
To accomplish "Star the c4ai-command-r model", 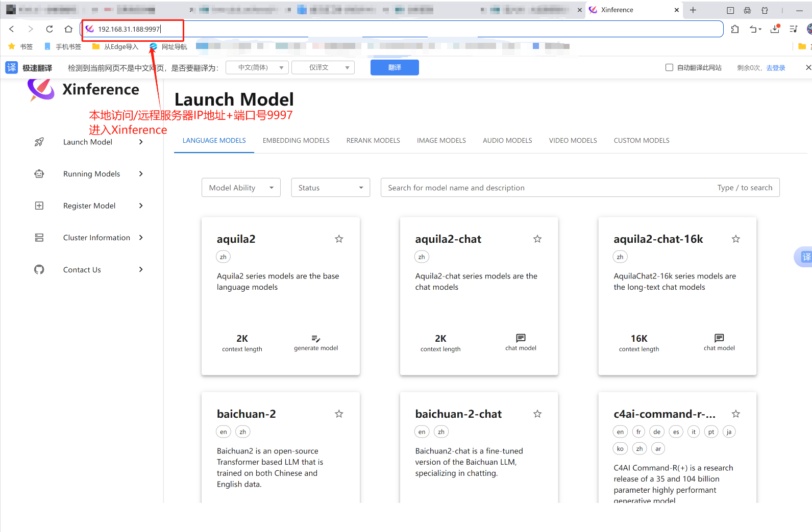I will (736, 414).
